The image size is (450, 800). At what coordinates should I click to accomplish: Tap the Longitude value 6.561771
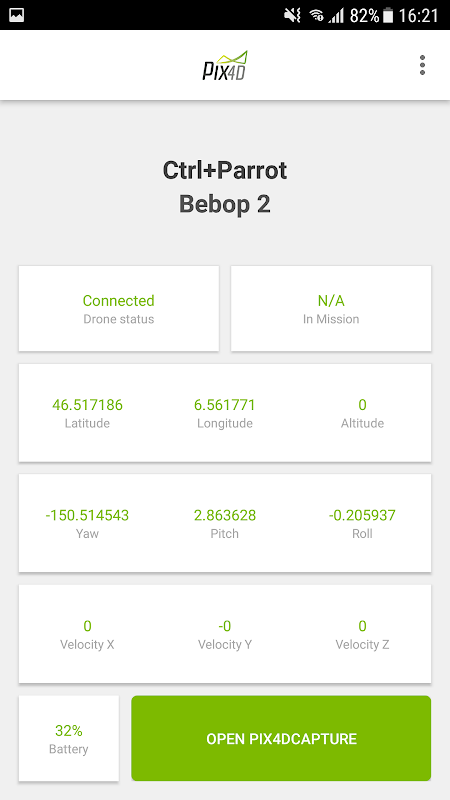(224, 405)
